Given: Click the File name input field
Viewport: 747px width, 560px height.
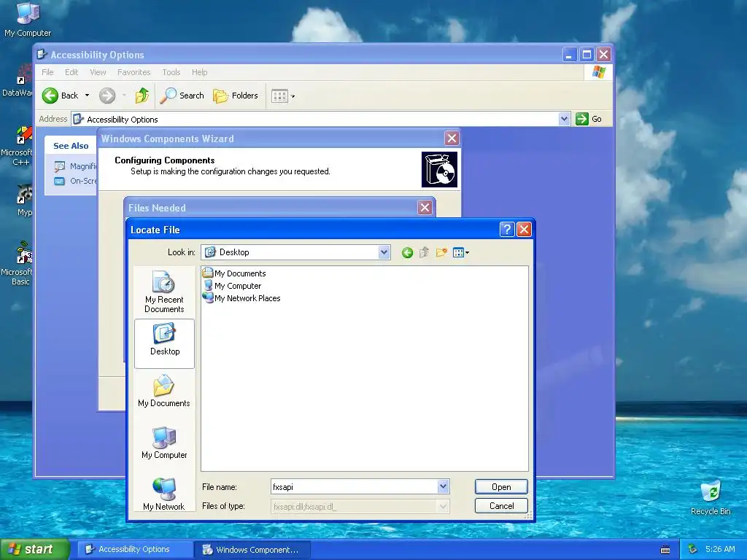Looking at the screenshot, I should pyautogui.click(x=354, y=486).
